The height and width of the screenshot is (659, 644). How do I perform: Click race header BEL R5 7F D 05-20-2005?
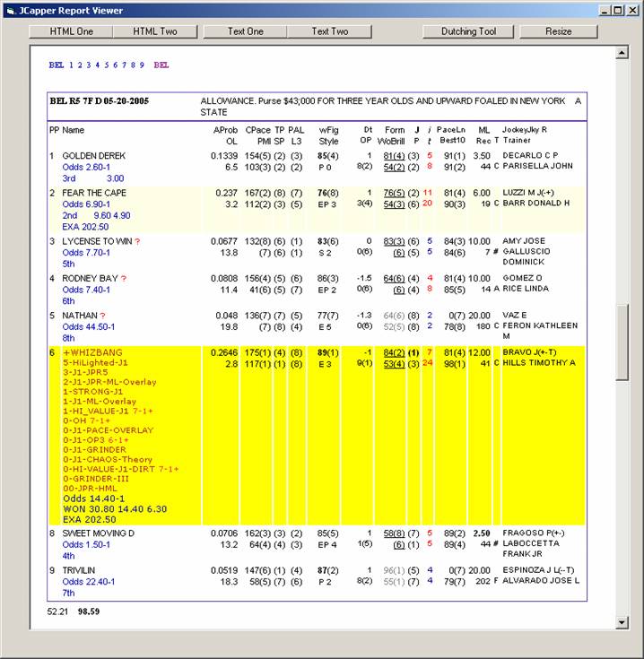pyautogui.click(x=100, y=100)
